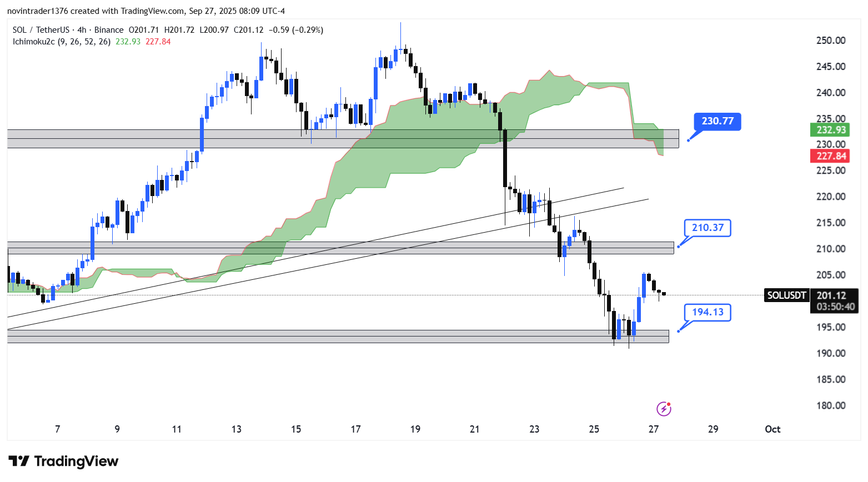The height and width of the screenshot is (482, 868).
Task: Select the 210.37 price callout label
Action: click(x=708, y=228)
